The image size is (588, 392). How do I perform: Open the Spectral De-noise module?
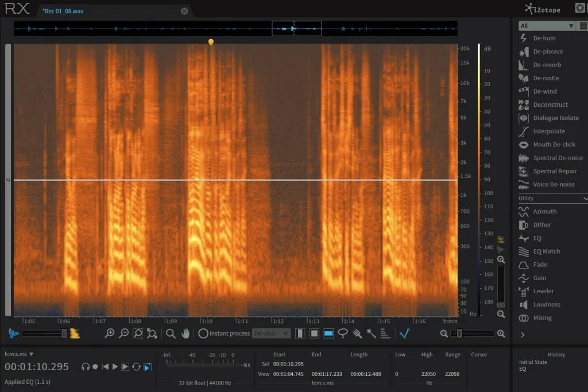pyautogui.click(x=551, y=158)
